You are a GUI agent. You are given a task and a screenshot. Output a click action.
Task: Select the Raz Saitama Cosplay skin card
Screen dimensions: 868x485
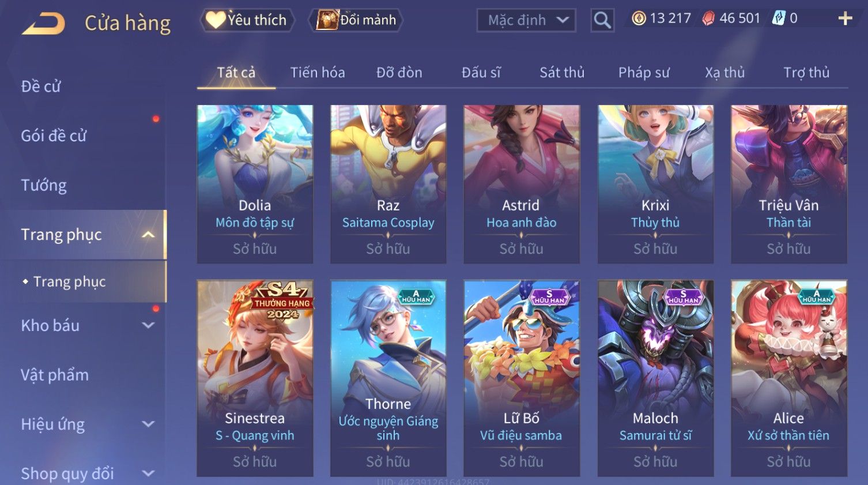point(388,184)
